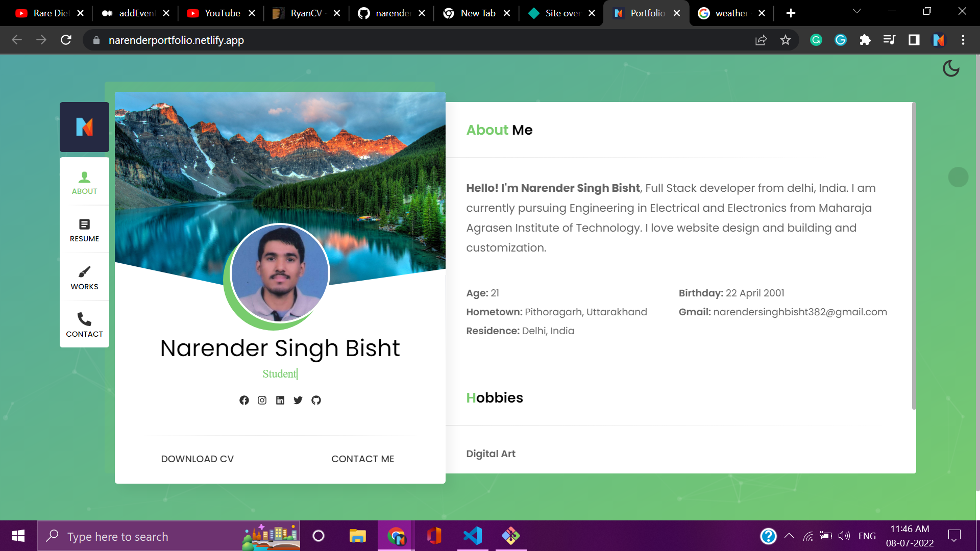Open the GitHub profile icon
Image resolution: width=980 pixels, height=551 pixels.
click(x=316, y=400)
